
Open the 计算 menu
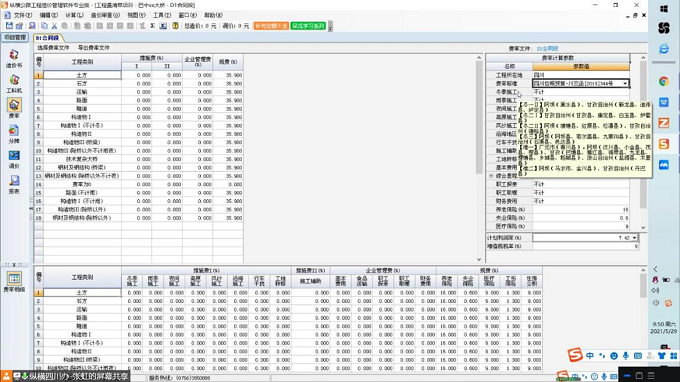coord(74,15)
